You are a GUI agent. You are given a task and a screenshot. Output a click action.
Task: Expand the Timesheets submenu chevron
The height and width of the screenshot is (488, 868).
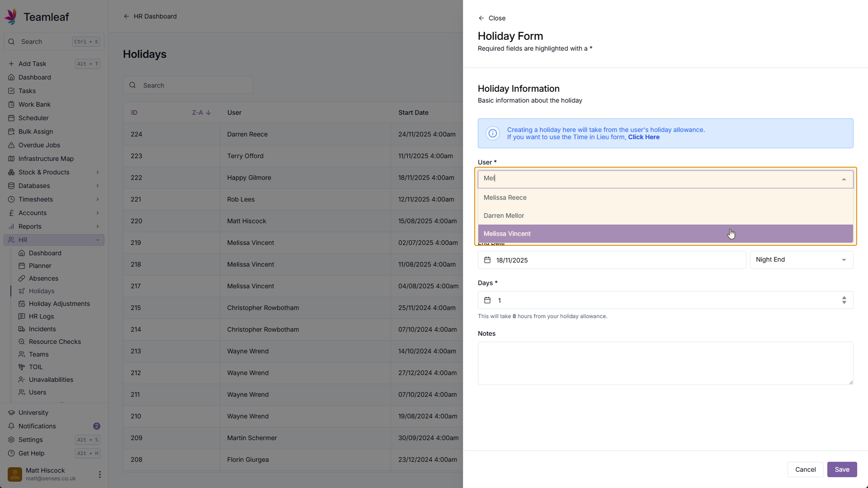coord(97,199)
